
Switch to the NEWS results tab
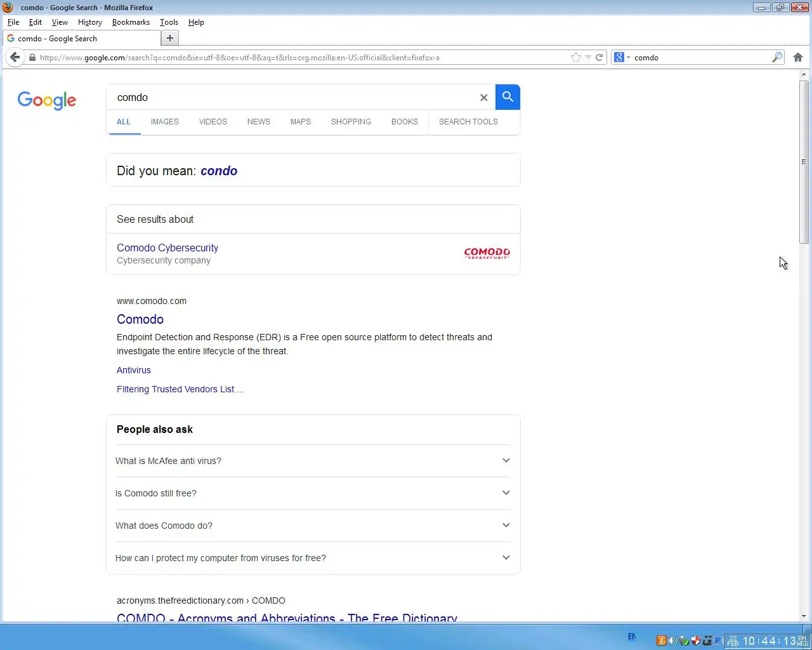tap(259, 122)
